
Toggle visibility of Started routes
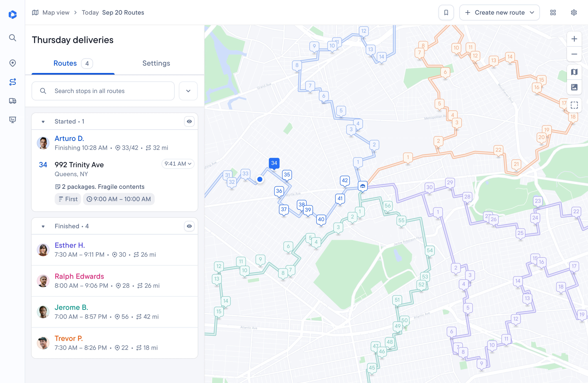tap(189, 121)
